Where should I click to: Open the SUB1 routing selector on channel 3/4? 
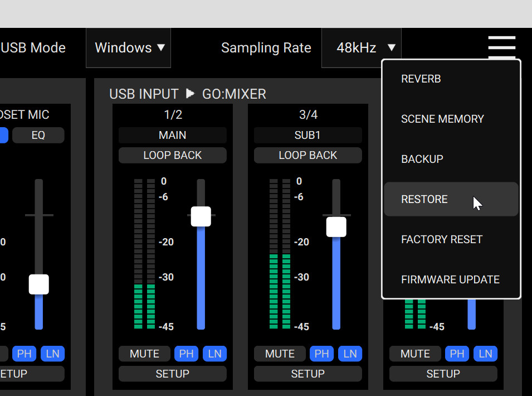(x=308, y=135)
